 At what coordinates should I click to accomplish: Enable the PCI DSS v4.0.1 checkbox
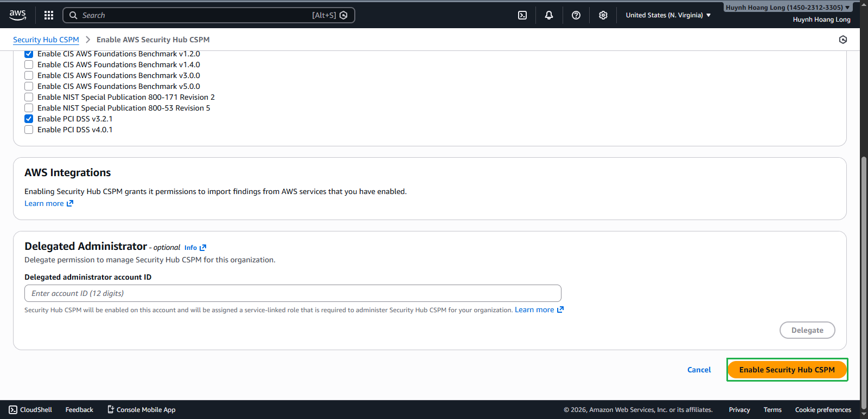29,130
